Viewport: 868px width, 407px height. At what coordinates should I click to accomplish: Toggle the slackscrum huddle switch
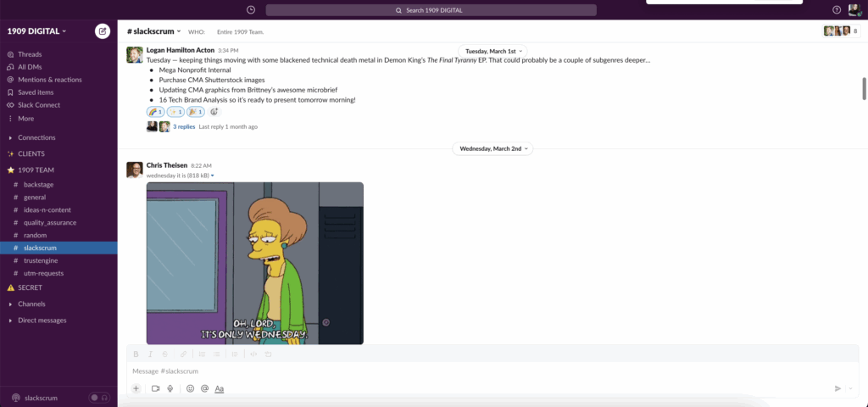click(x=99, y=398)
